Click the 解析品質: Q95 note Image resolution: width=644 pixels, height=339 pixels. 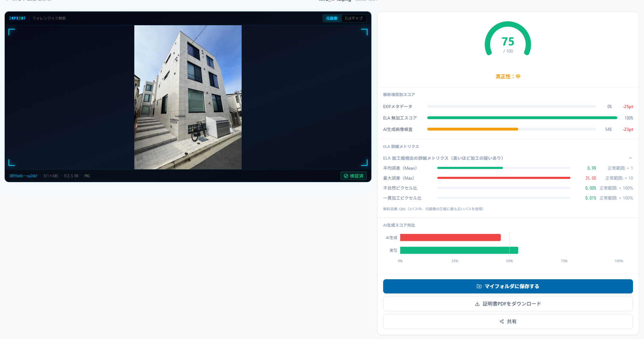[x=433, y=209]
